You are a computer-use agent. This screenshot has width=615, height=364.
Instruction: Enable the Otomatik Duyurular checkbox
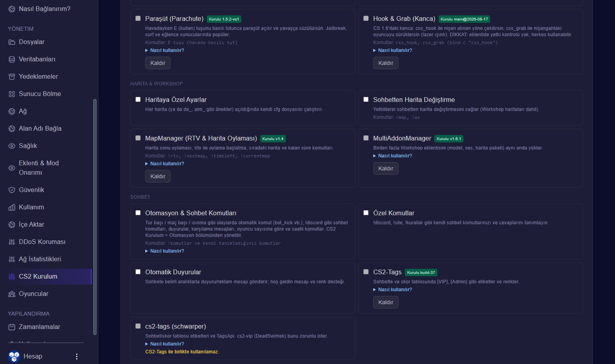pos(138,272)
